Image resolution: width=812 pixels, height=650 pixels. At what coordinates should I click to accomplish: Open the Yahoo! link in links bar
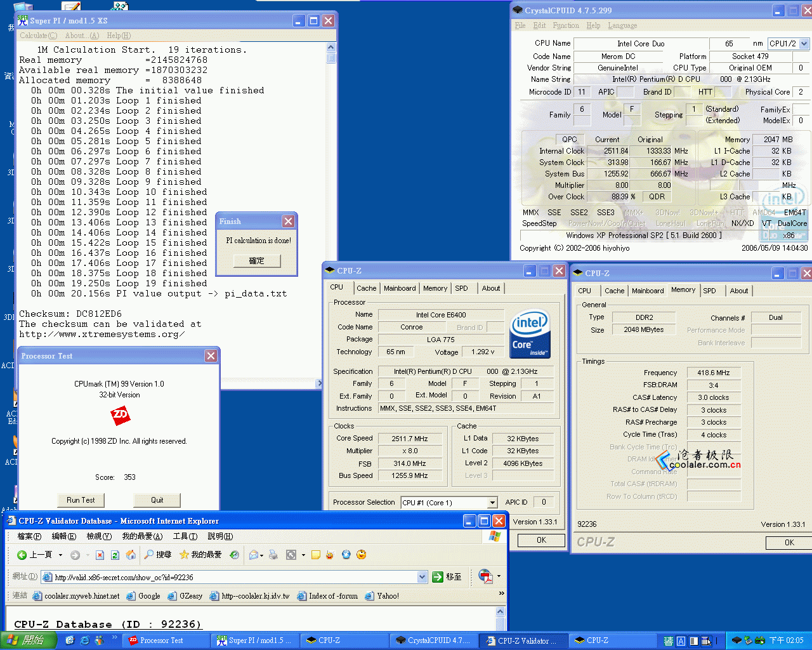pyautogui.click(x=383, y=596)
